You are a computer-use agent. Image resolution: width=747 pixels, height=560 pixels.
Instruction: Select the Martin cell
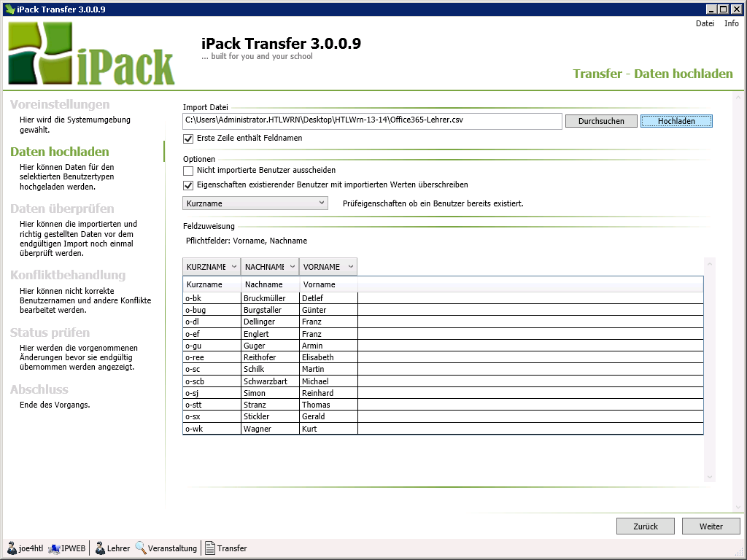329,369
